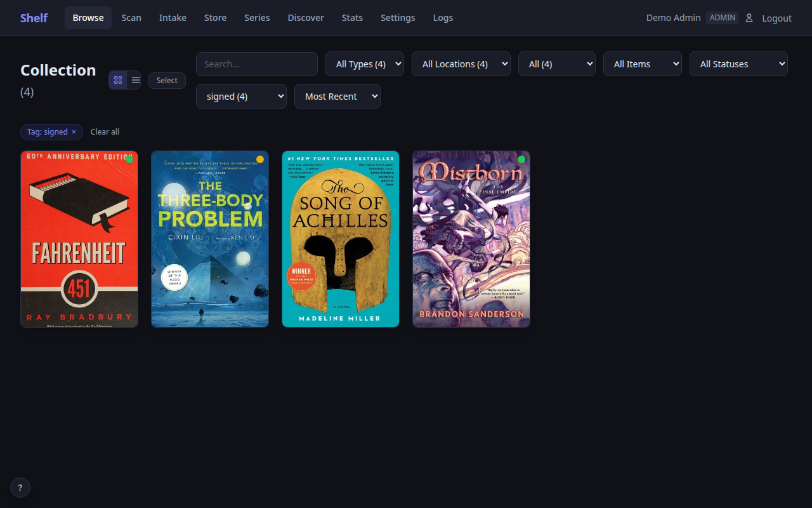Open the All Items dropdown
This screenshot has height=508, width=812.
(x=643, y=64)
